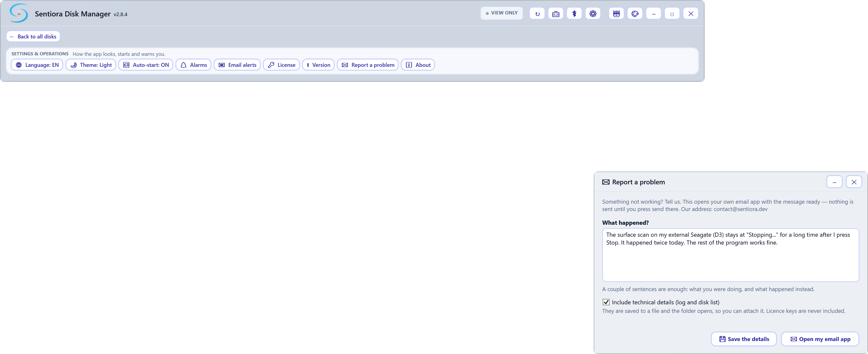Toggle the Auto-start: ON setting
Screen dimensions: 868x354
tap(146, 65)
